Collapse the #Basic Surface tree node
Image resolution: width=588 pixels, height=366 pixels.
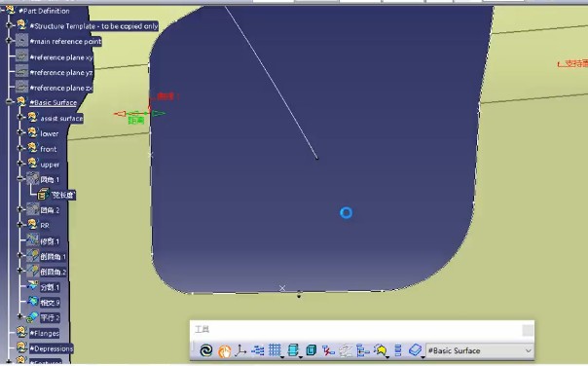pyautogui.click(x=9, y=102)
